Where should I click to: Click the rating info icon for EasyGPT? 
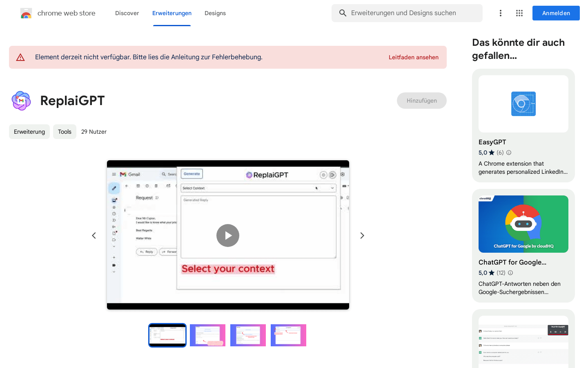(509, 153)
